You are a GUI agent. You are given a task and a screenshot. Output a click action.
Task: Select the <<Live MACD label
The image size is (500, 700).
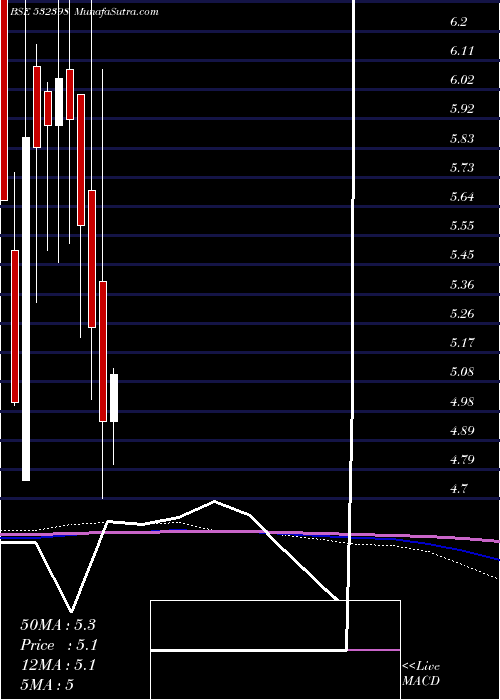(x=421, y=673)
